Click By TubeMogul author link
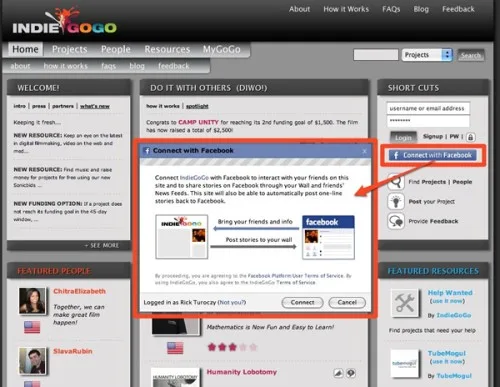This screenshot has width=500, height=387. 454,376
